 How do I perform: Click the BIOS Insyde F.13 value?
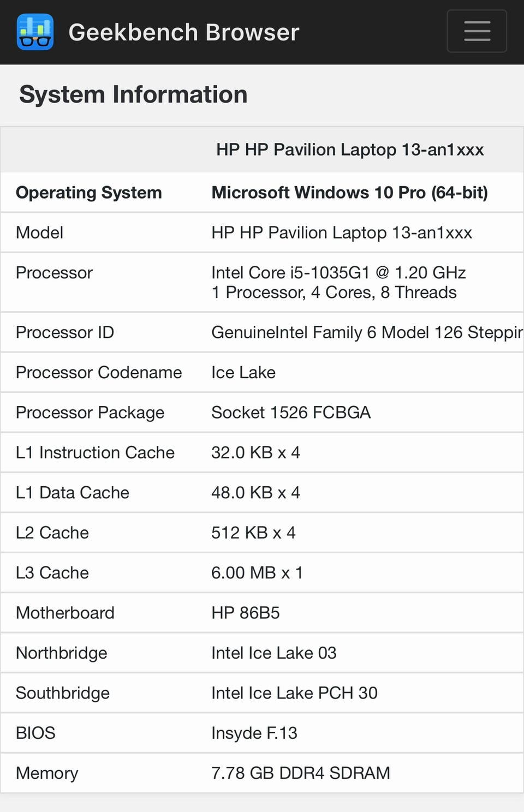[254, 733]
